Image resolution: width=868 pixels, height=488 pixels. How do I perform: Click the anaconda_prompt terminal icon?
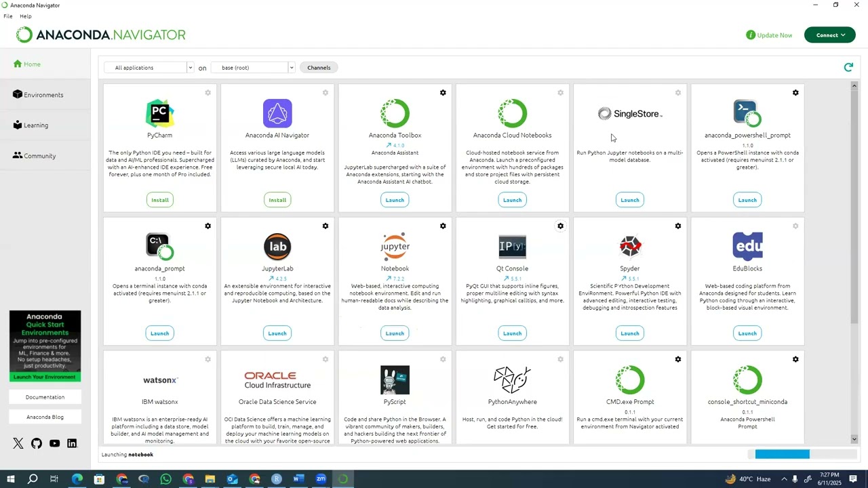160,247
